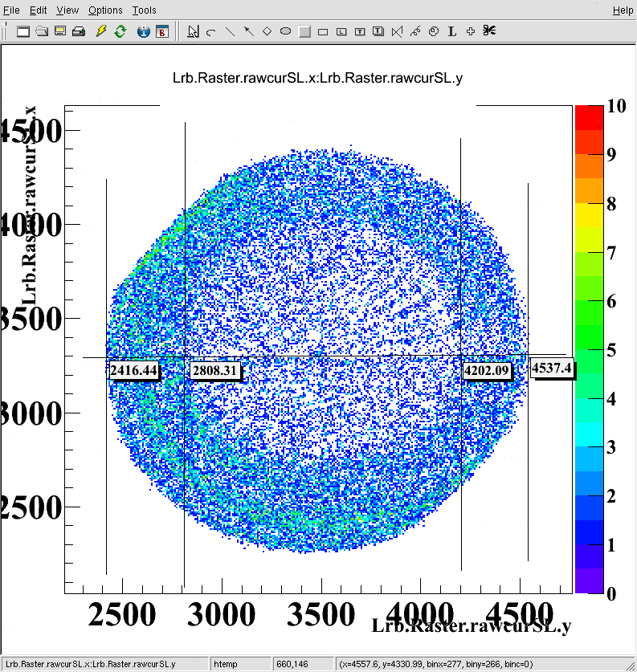Click the yellow band in color palette
The width and height of the screenshot is (637, 672).
589,215
